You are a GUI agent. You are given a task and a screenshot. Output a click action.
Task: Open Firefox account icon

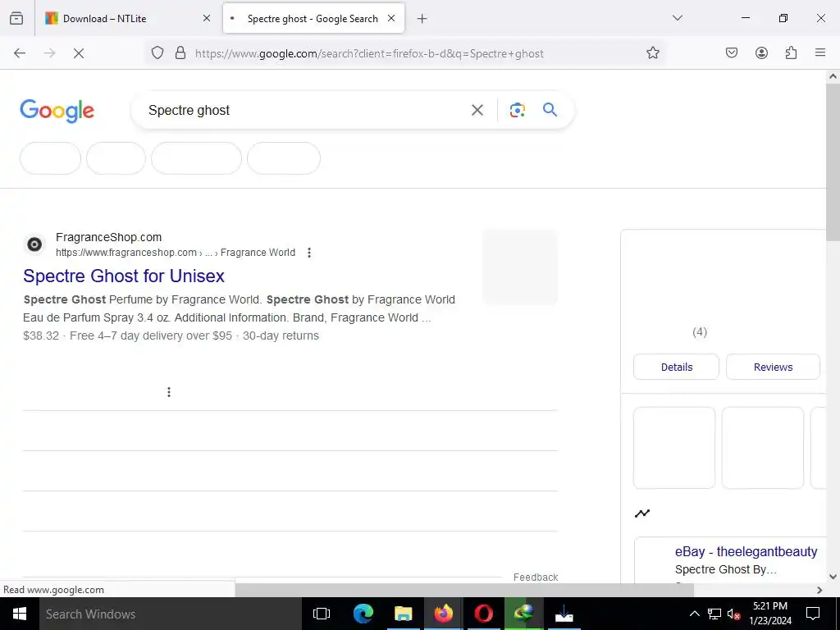point(761,53)
